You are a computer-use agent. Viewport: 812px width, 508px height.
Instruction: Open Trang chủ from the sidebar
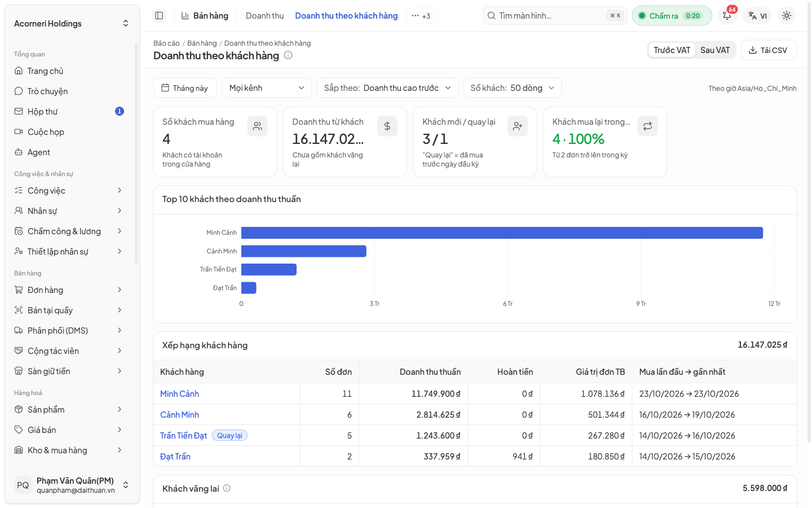click(x=69, y=71)
